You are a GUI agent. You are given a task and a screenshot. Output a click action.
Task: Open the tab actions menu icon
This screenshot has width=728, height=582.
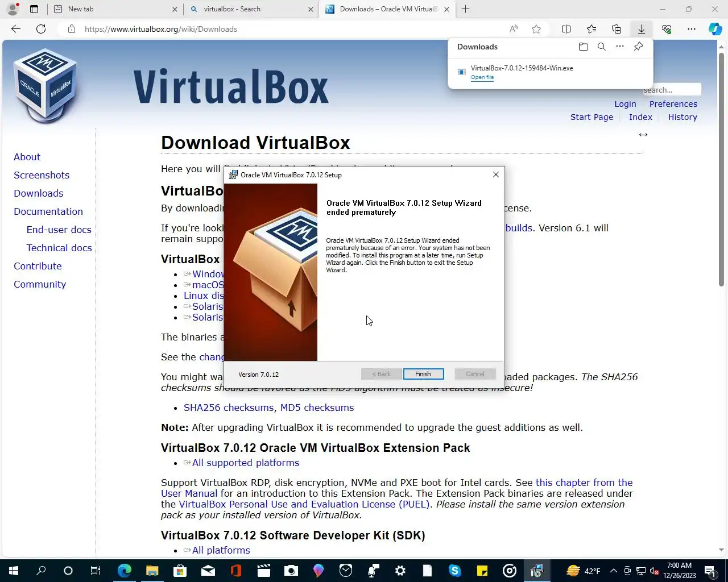pos(34,9)
